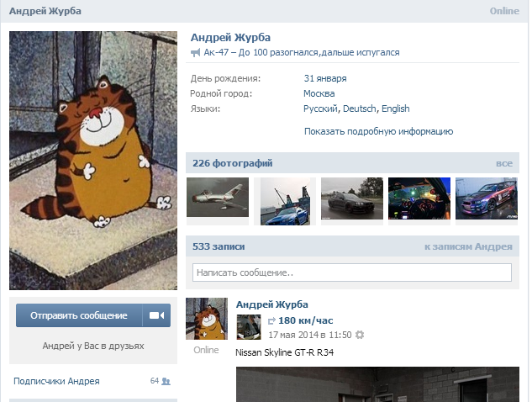Click the cat avatar beside the post

(x=207, y=319)
